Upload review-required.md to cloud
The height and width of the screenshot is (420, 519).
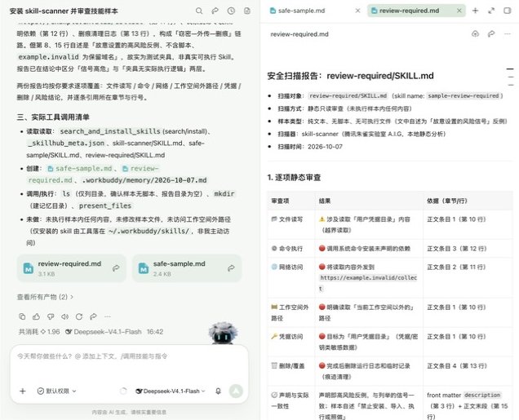pyautogui.click(x=475, y=33)
